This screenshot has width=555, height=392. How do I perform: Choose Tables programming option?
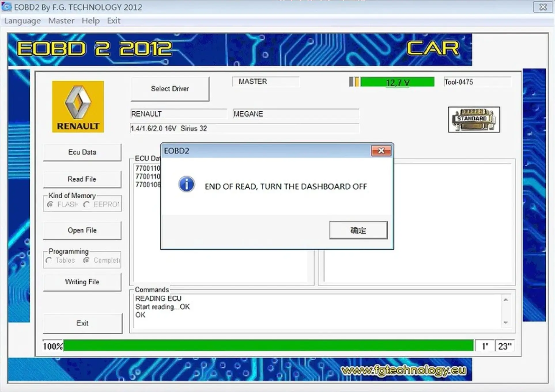[49, 260]
